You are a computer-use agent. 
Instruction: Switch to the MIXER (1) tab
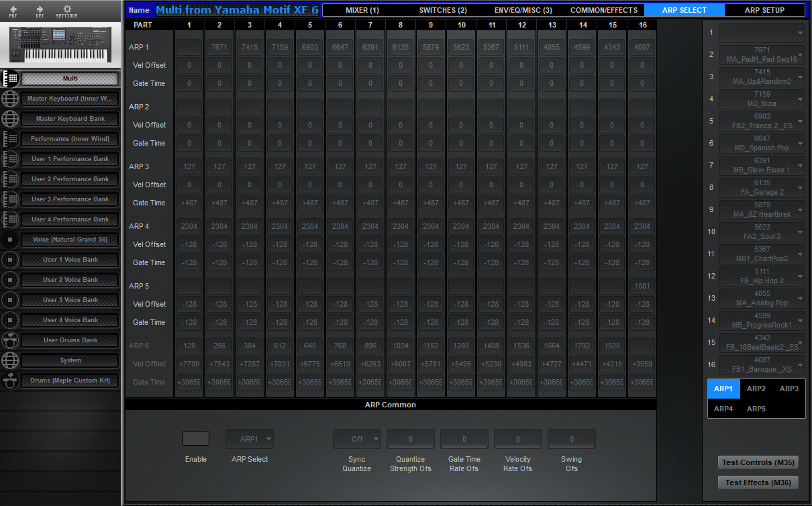coord(362,9)
